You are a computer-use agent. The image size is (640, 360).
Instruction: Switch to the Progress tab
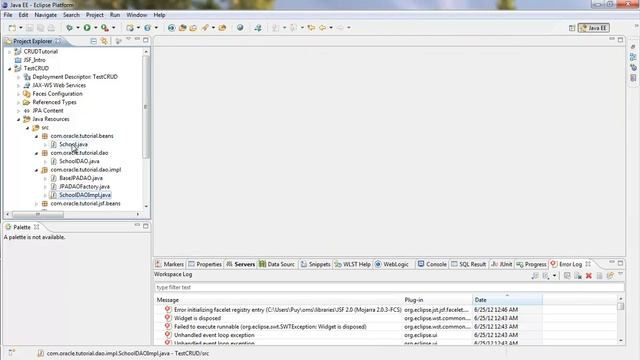click(531, 264)
